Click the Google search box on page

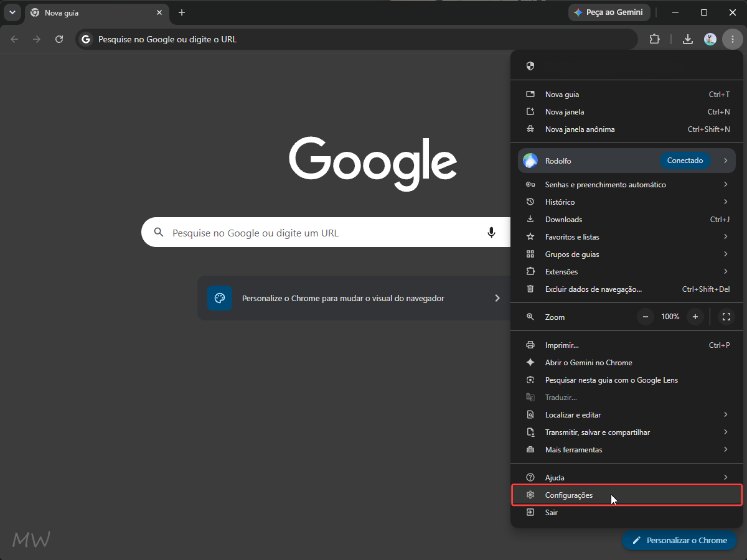coord(326,233)
